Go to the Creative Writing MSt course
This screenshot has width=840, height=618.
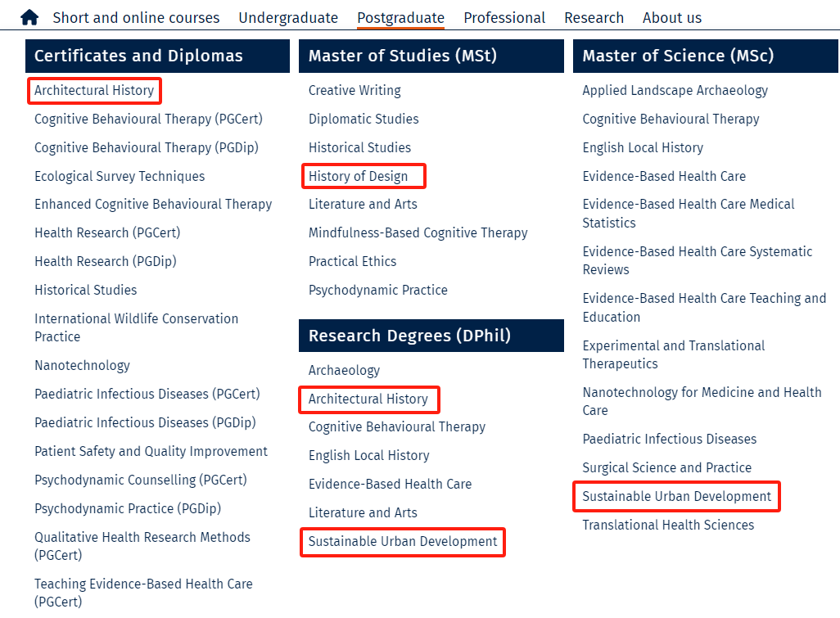pos(355,91)
